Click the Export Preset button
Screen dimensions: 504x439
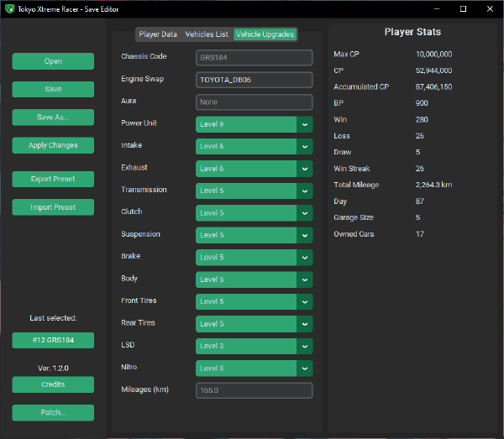tap(53, 179)
